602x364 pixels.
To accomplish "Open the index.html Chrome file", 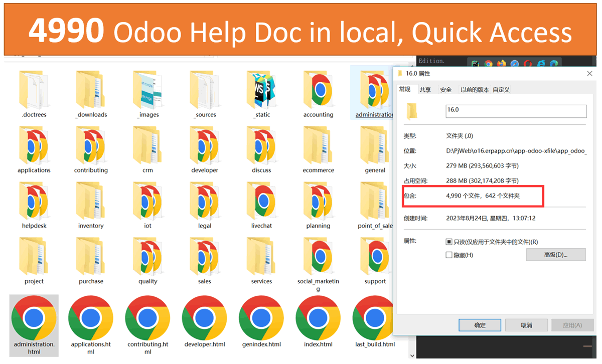I will pos(318,318).
